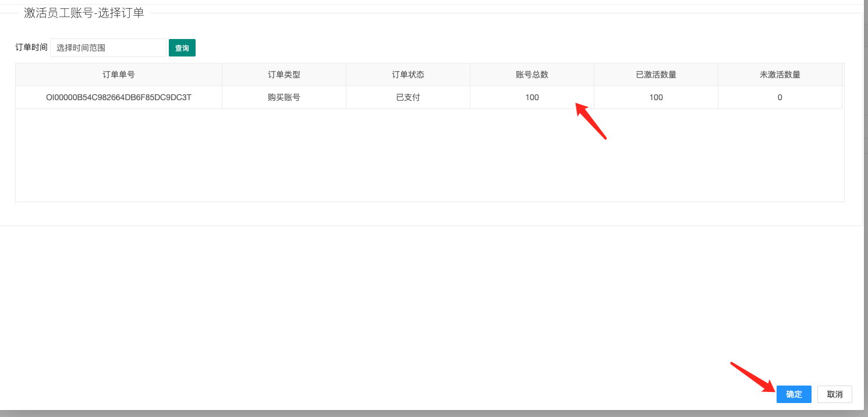Image resolution: width=868 pixels, height=417 pixels.
Task: Click the 100 value under 已激活数量
Action: (656, 97)
